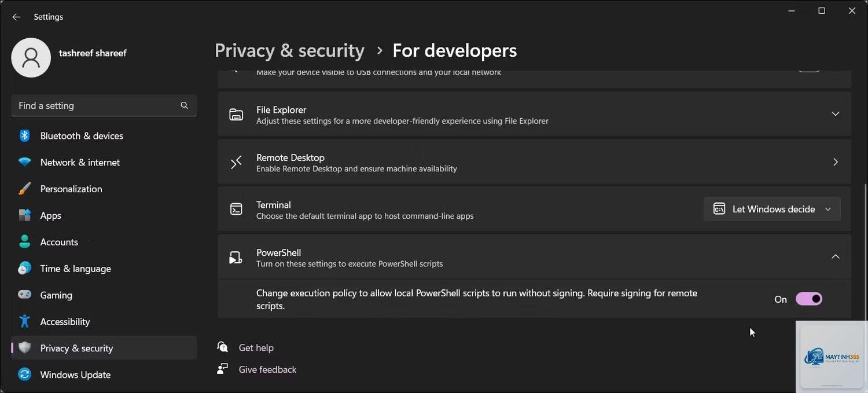Click the Personalization paintbrush icon
This screenshot has width=868, height=393.
[x=24, y=189]
